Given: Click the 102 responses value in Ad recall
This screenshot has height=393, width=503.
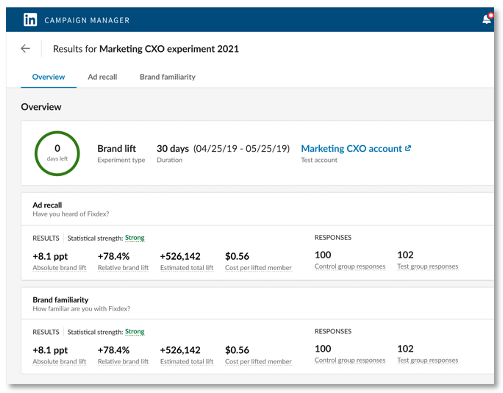Looking at the screenshot, I should click(405, 255).
